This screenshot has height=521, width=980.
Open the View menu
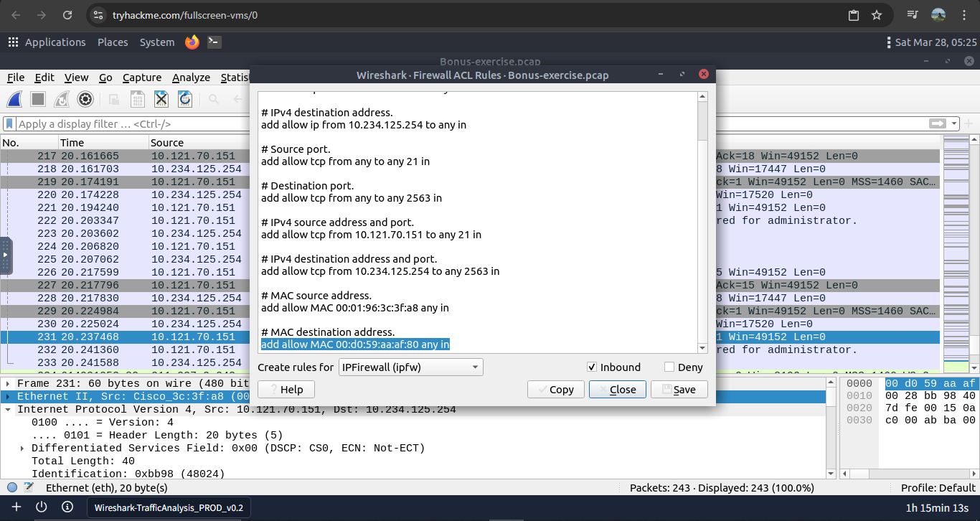click(76, 78)
